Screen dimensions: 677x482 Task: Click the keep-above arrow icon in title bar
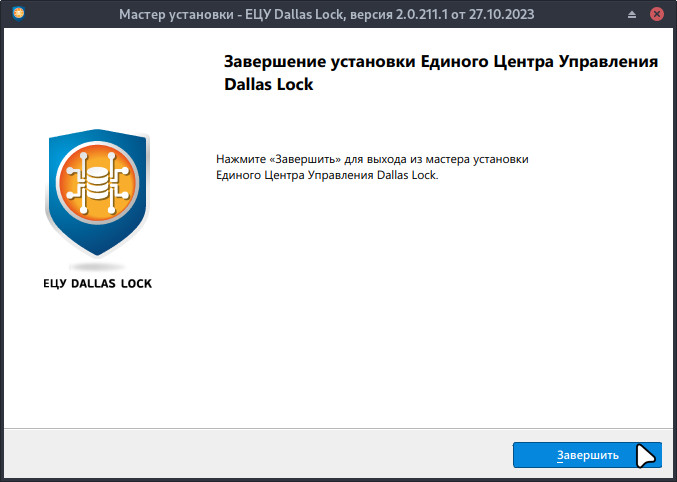pyautogui.click(x=632, y=15)
